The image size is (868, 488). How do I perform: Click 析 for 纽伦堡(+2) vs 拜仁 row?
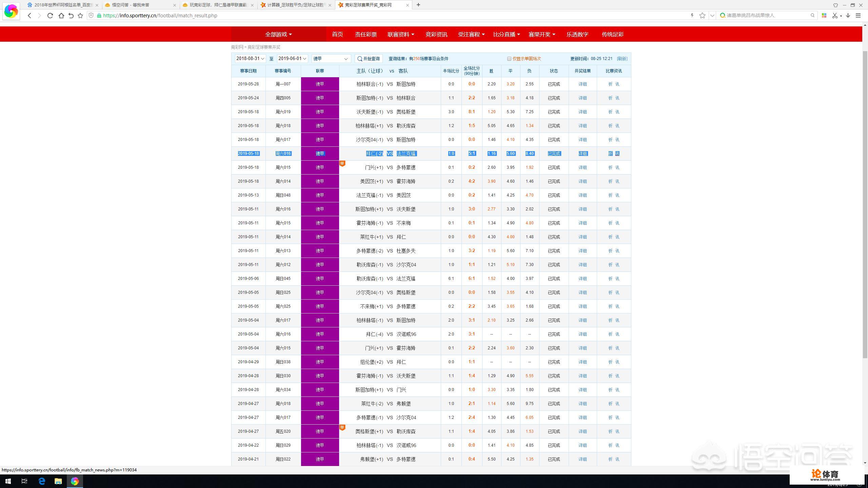[610, 362]
